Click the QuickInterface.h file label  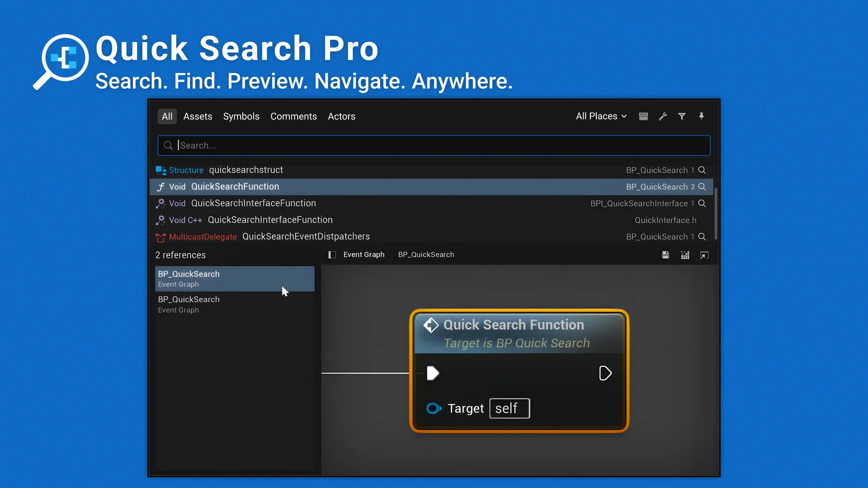tap(665, 220)
